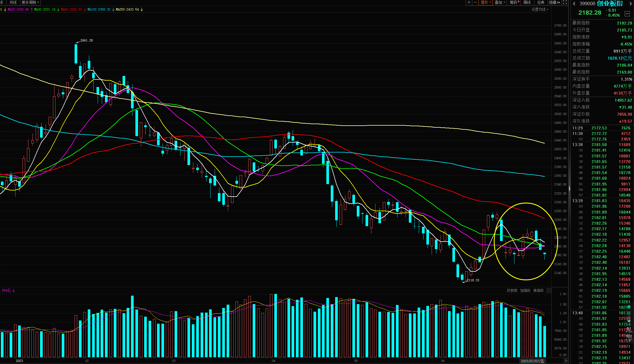Collapse quote panel using minus box icon
634x364 pixels.
pyautogui.click(x=627, y=14)
